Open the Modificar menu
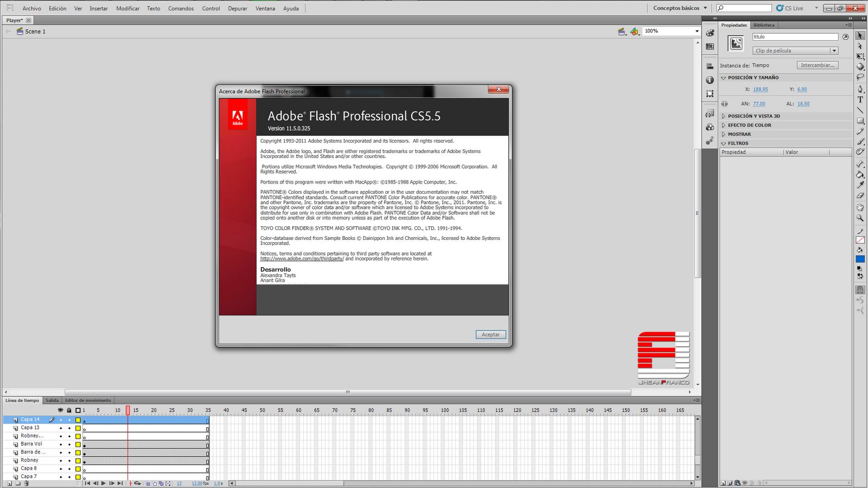 (128, 9)
